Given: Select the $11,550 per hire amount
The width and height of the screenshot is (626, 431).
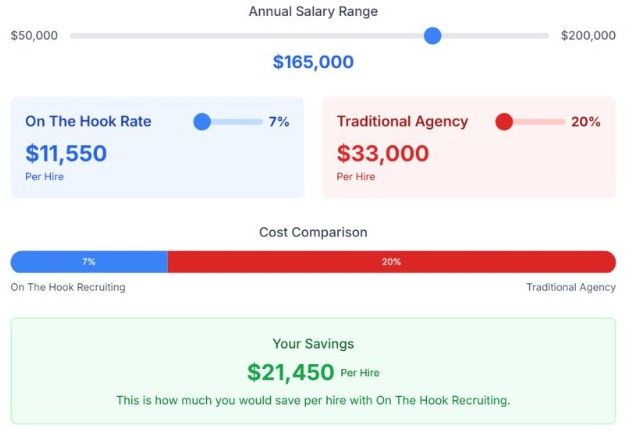Looking at the screenshot, I should (66, 154).
